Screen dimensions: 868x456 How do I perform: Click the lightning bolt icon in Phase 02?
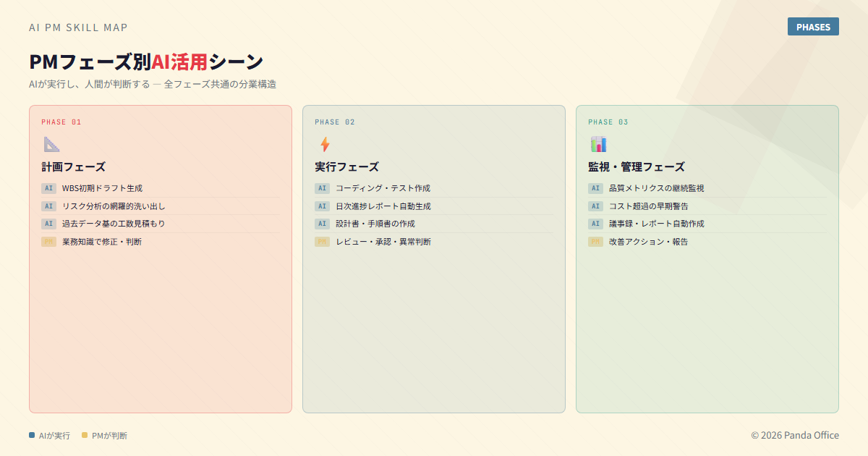(325, 144)
